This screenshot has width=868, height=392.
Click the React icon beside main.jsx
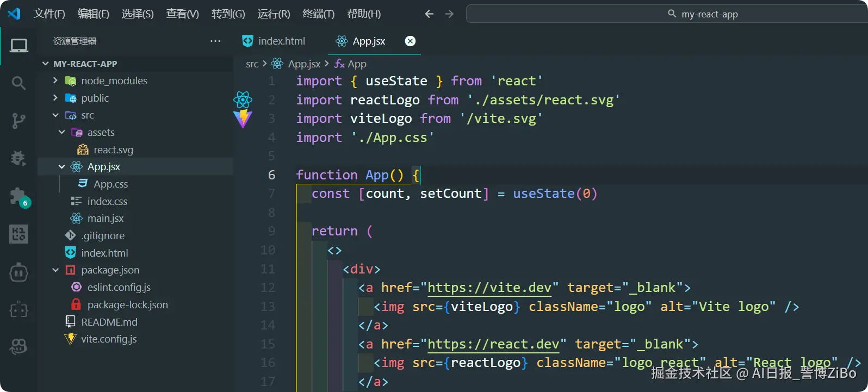76,219
